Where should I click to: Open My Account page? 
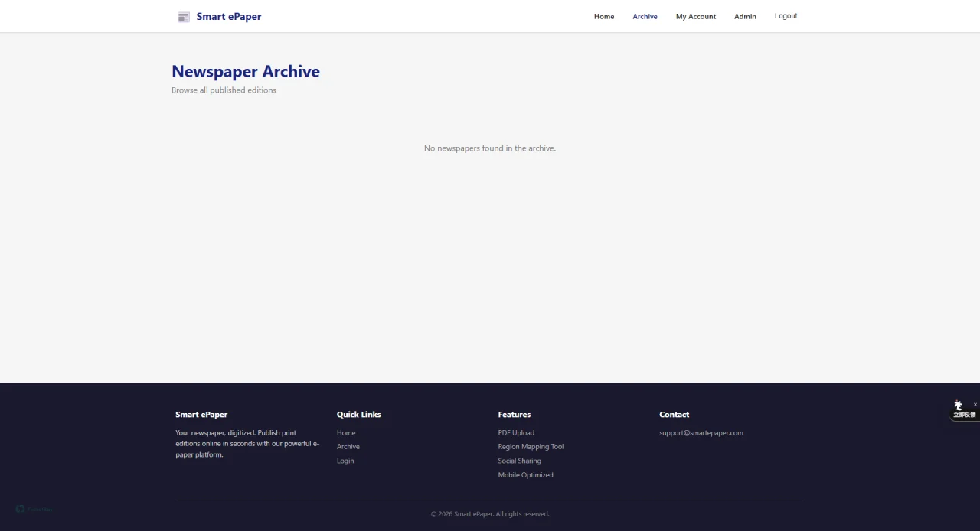(696, 17)
